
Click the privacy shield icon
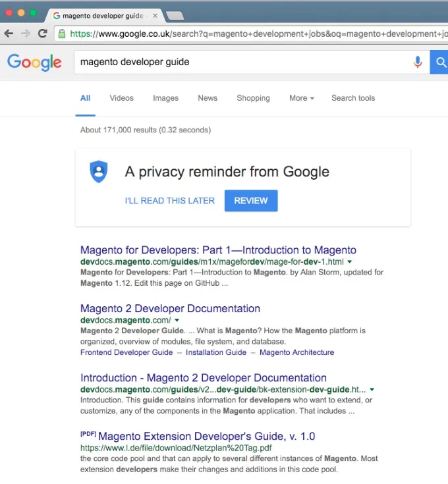[x=98, y=172]
